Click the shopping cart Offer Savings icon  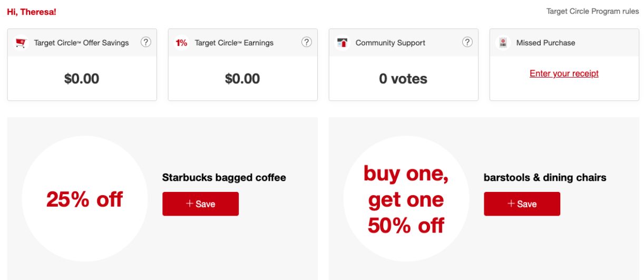21,43
